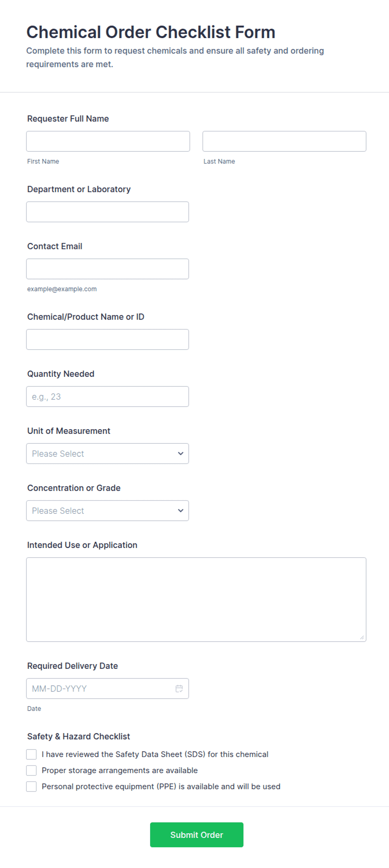389x868 pixels.
Task: Grab the text area resize handle
Action: 362,638
